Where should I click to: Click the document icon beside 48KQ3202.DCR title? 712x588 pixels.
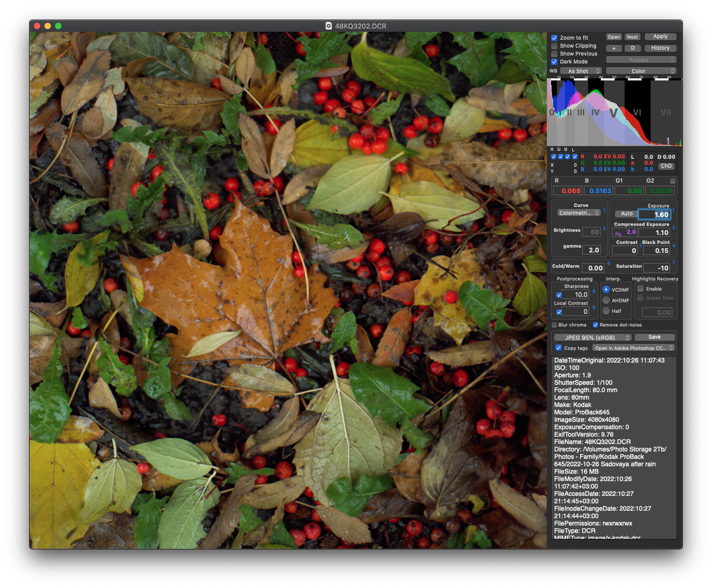point(328,26)
